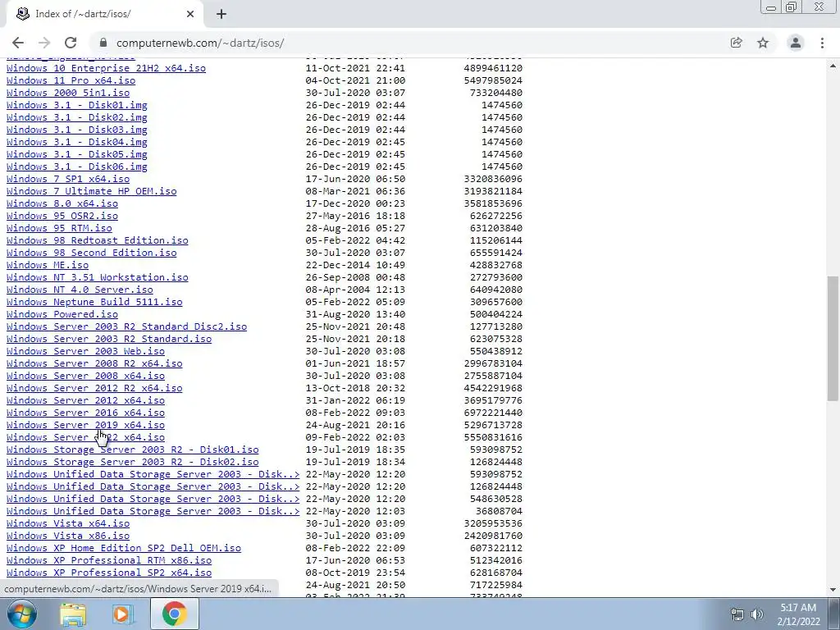This screenshot has width=840, height=630.
Task: Click the address bar URL field
Action: [x=413, y=43]
